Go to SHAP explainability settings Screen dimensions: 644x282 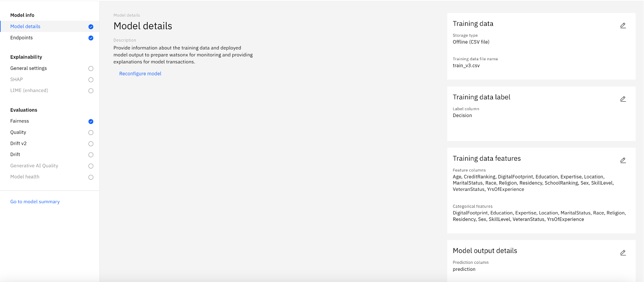[x=50, y=80]
